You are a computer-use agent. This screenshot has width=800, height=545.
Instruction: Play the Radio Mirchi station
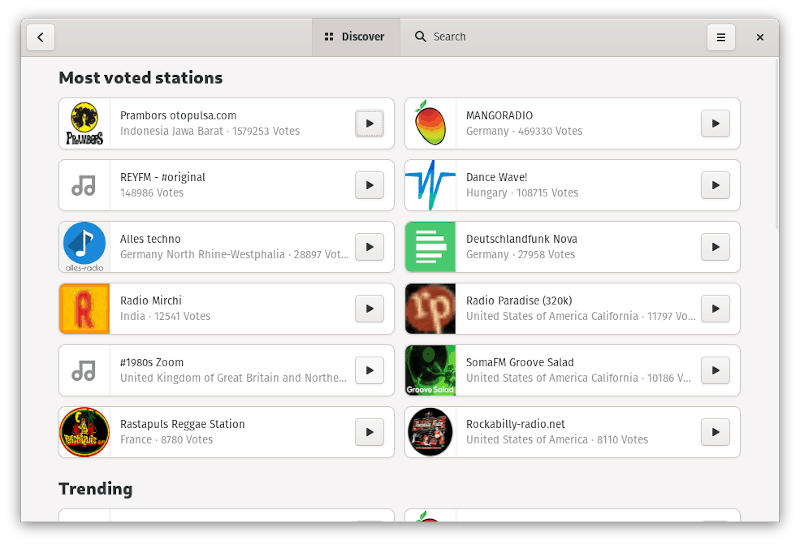point(369,309)
